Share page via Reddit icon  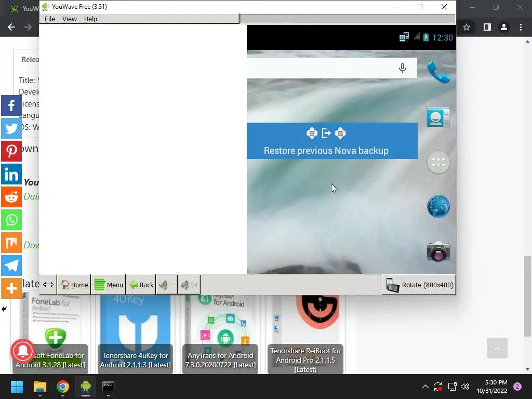[11, 197]
